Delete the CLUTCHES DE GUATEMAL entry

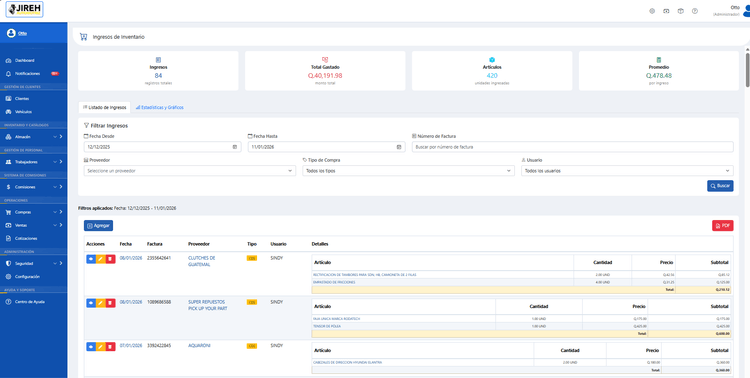(110, 259)
